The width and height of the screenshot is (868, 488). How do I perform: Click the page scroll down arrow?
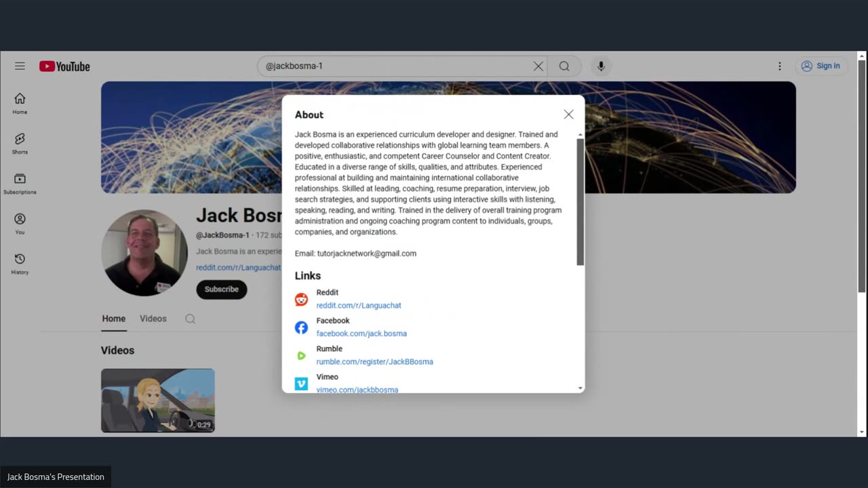(862, 432)
